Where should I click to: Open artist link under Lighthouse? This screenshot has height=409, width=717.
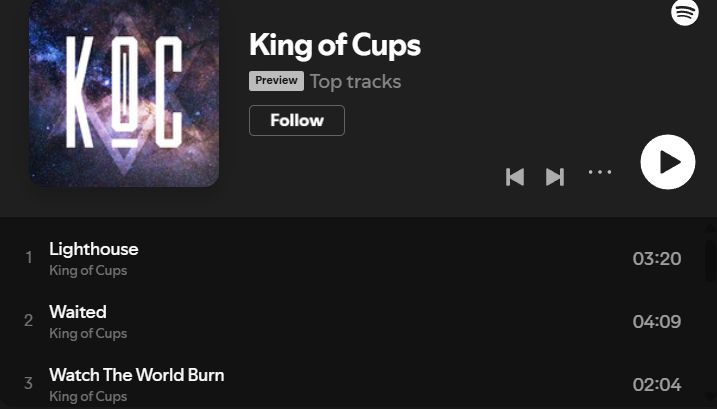[x=88, y=270]
